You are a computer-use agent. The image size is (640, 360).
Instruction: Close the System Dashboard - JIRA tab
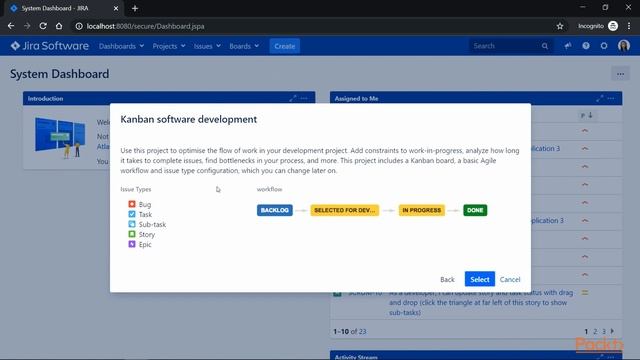coord(116,8)
